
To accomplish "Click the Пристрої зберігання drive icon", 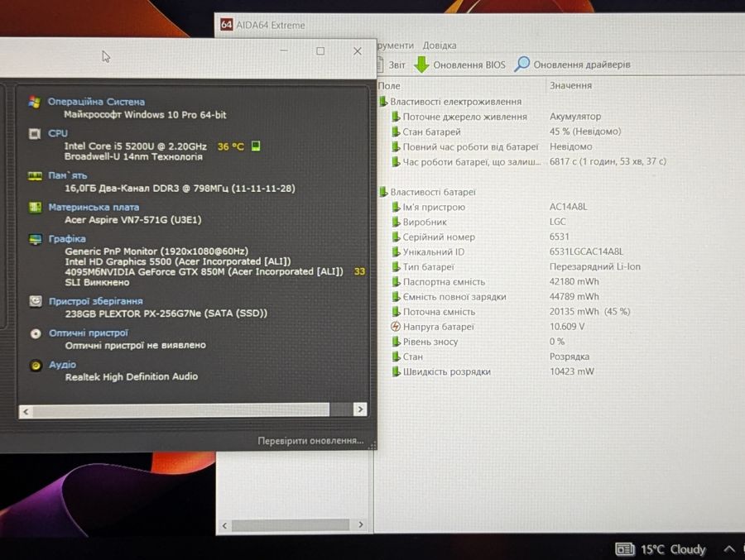I will [x=36, y=301].
